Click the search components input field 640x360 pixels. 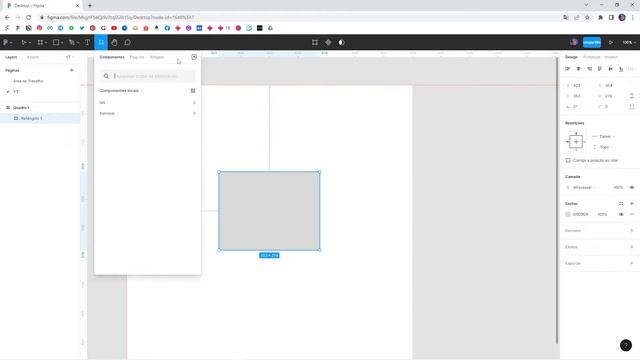(147, 76)
